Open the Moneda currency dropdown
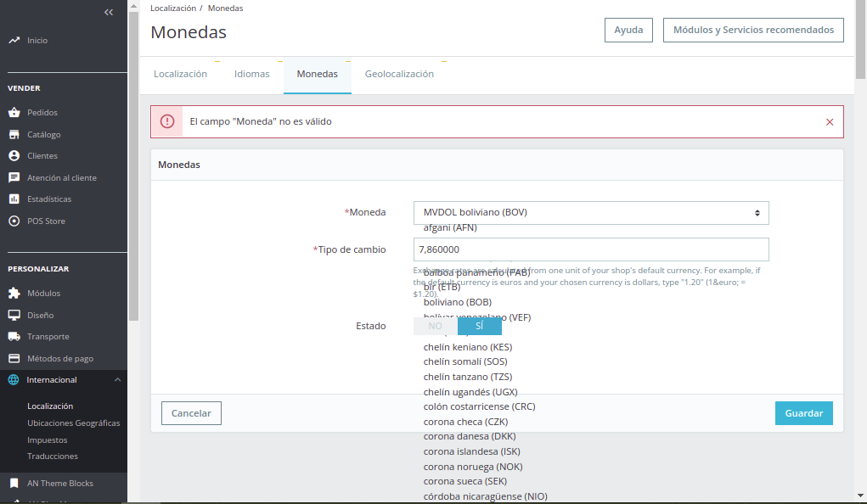Viewport: 867px width, 504px height. tap(591, 213)
